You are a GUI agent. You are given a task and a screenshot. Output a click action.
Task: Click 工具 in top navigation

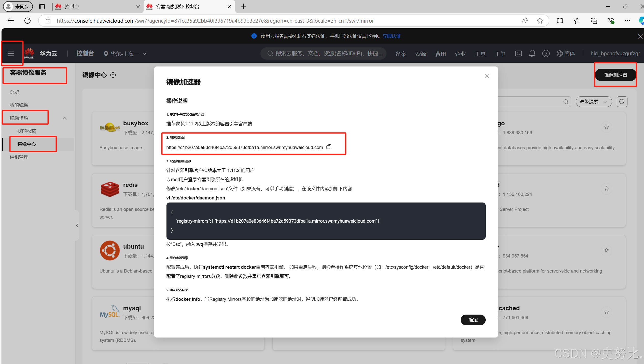480,54
